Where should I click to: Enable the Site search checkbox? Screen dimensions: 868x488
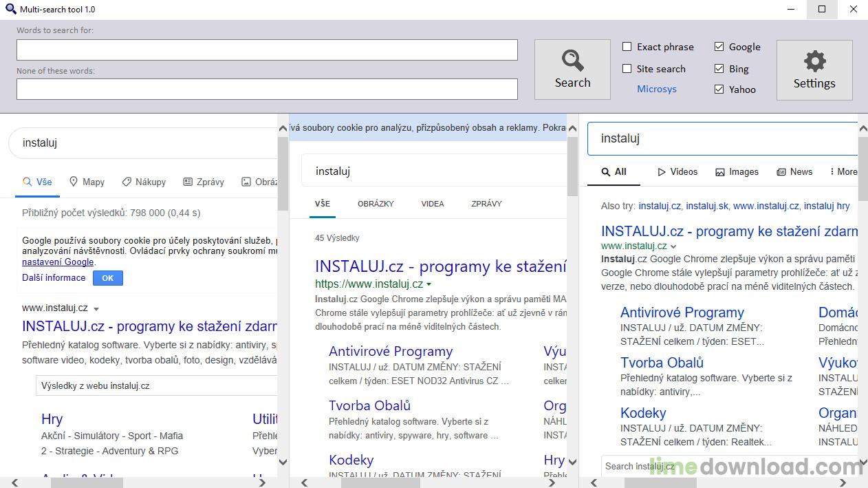point(627,69)
